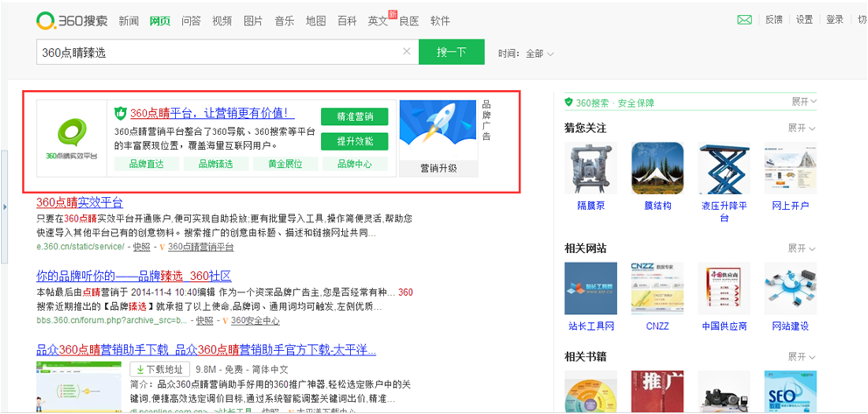Click the 360安全中心 source link
868x414 pixels.
255,321
